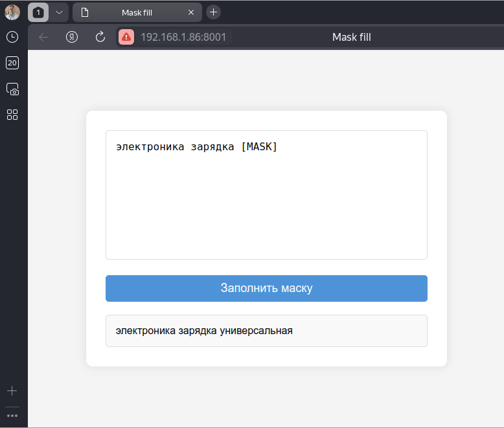Click the tab counter showing 1
Image resolution: width=504 pixels, height=428 pixels.
38,12
